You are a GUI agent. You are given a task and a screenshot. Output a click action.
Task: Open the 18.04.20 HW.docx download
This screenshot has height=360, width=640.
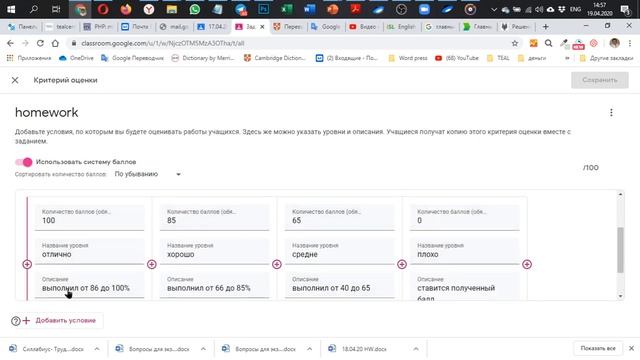[x=364, y=349]
